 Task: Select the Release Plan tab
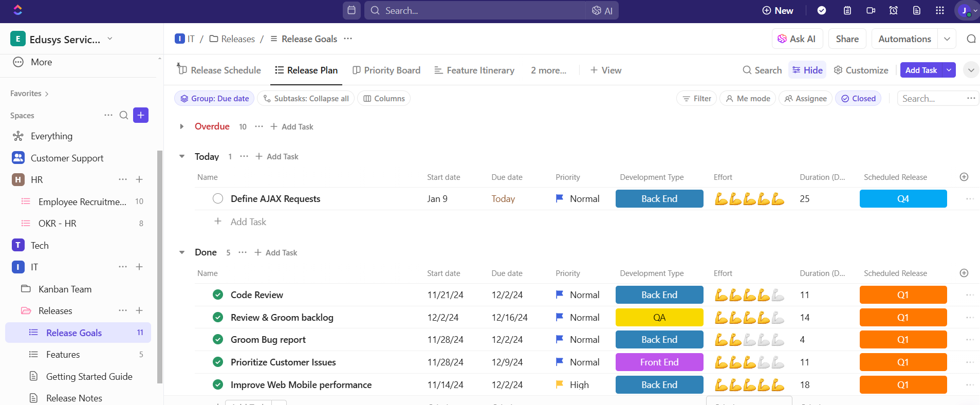coord(306,70)
